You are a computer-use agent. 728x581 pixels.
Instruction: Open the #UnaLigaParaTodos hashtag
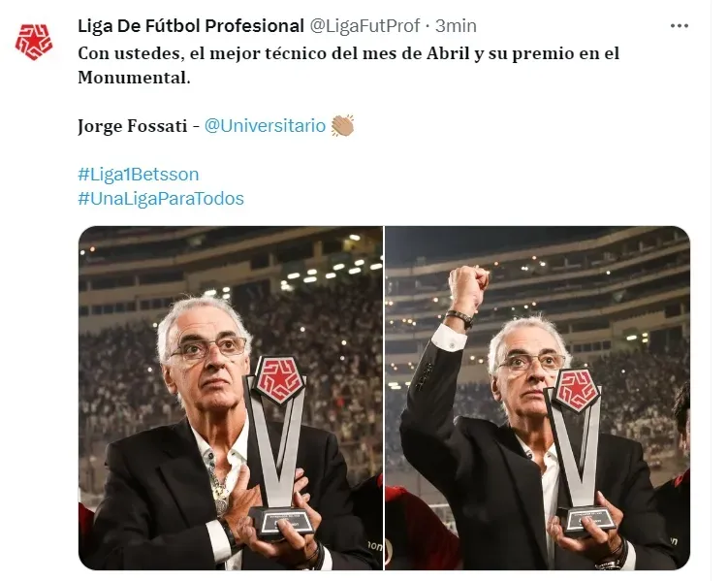point(161,199)
